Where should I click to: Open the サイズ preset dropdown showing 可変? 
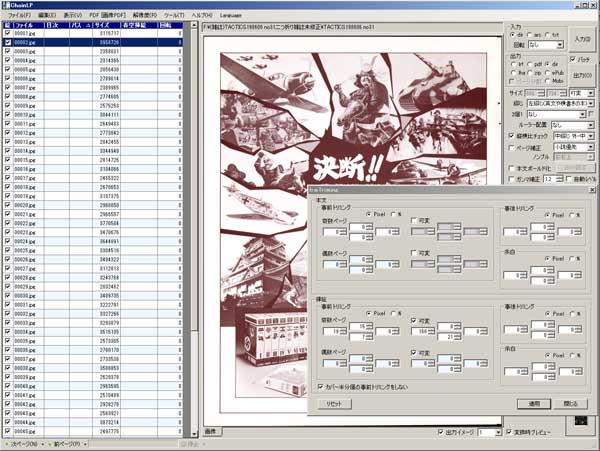[x=582, y=93]
